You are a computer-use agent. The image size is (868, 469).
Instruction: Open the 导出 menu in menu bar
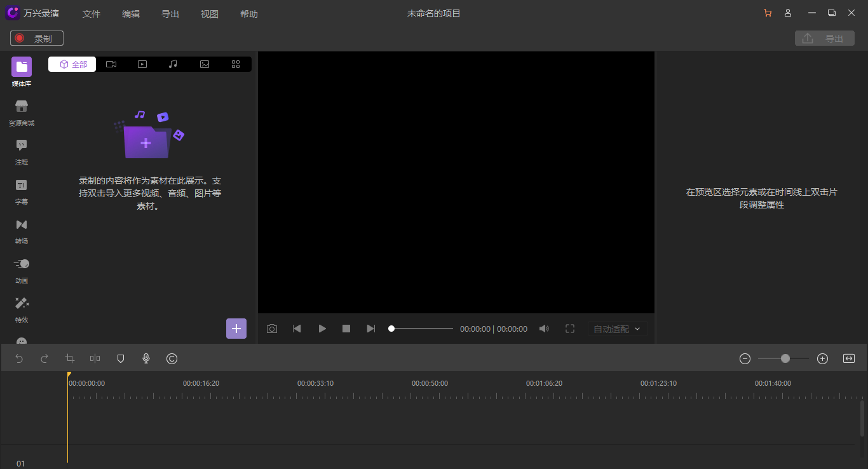[x=170, y=14]
